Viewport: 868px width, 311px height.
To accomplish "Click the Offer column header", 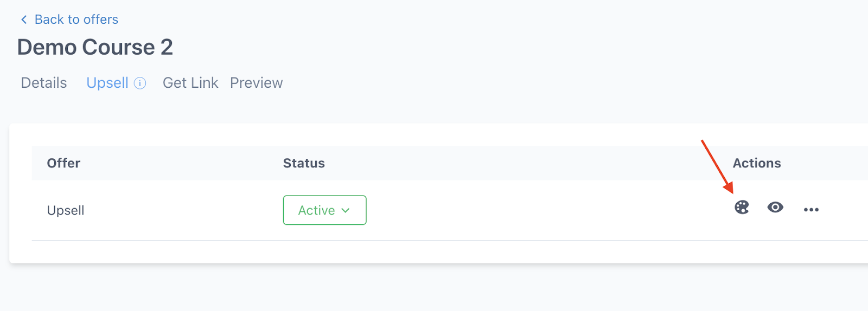I will pos(63,163).
